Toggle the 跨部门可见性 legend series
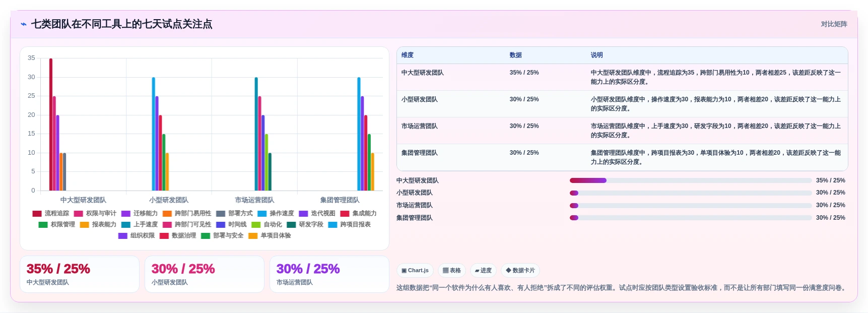The height and width of the screenshot is (313, 868). pyautogui.click(x=187, y=224)
